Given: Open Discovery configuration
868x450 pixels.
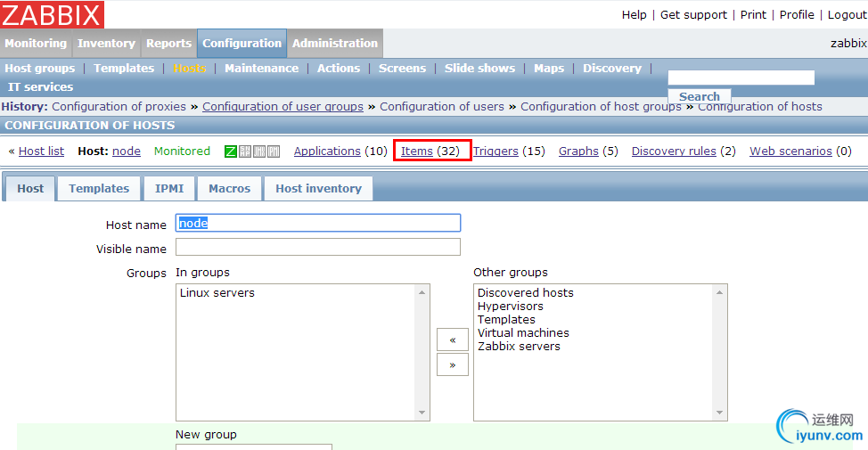Looking at the screenshot, I should click(x=611, y=68).
